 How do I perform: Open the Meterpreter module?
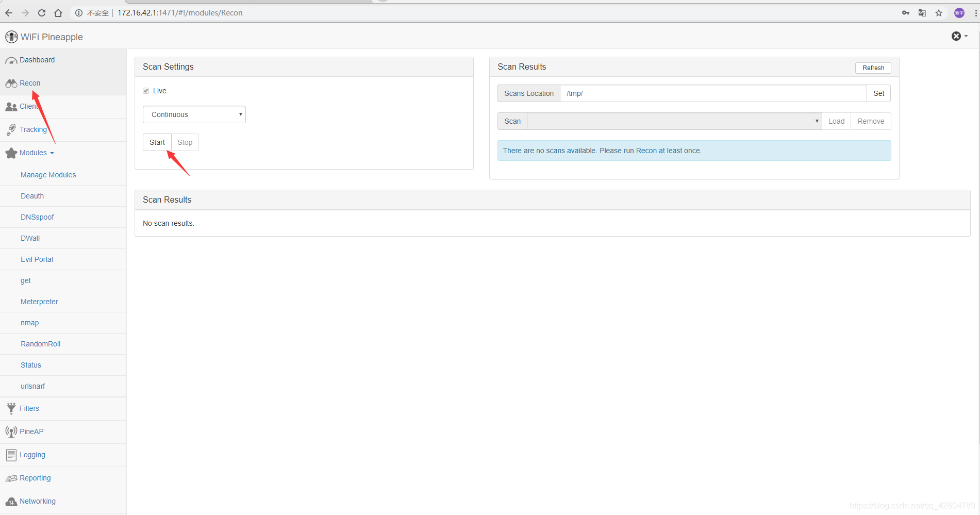click(39, 302)
